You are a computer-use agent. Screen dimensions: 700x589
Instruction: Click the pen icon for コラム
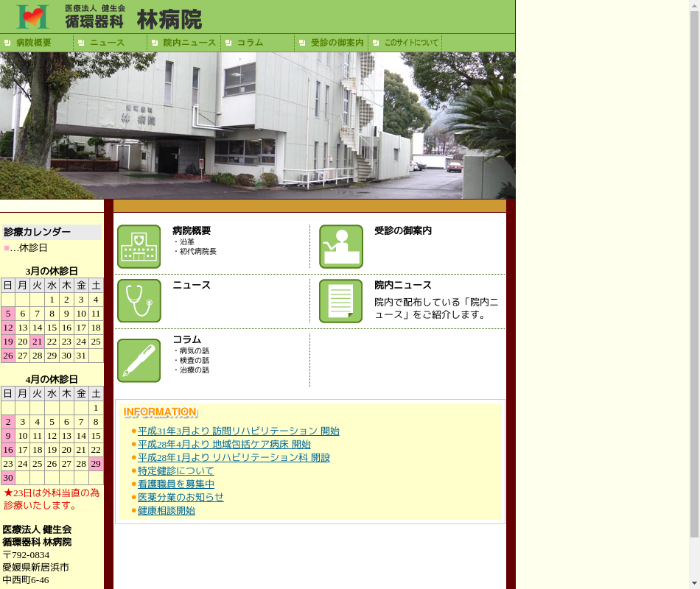point(139,360)
